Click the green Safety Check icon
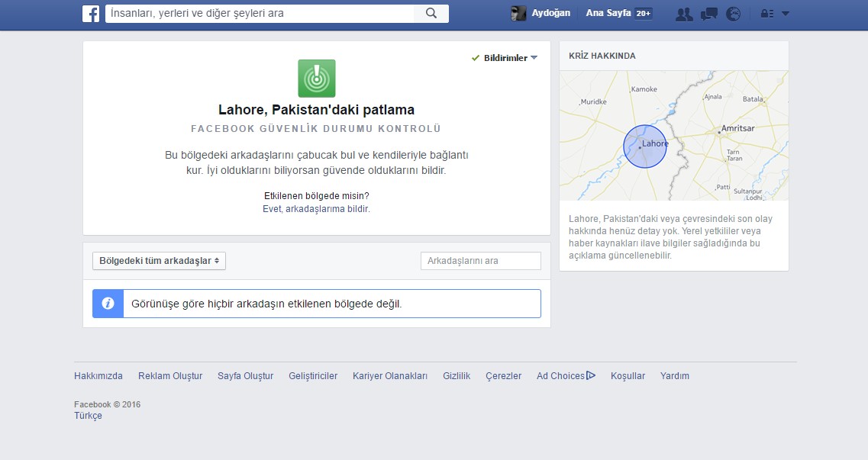Viewport: 868px width, 460px height. click(x=317, y=79)
